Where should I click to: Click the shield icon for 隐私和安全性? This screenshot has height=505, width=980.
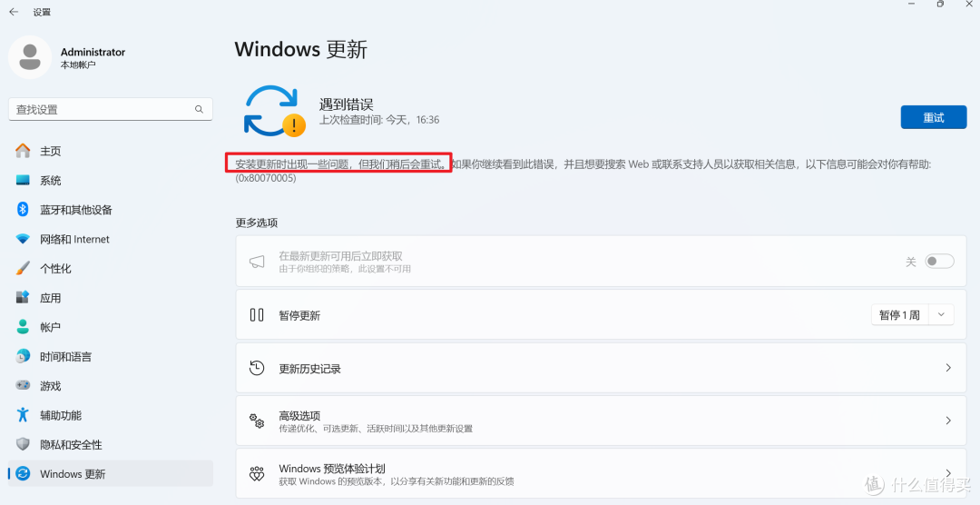click(x=23, y=444)
